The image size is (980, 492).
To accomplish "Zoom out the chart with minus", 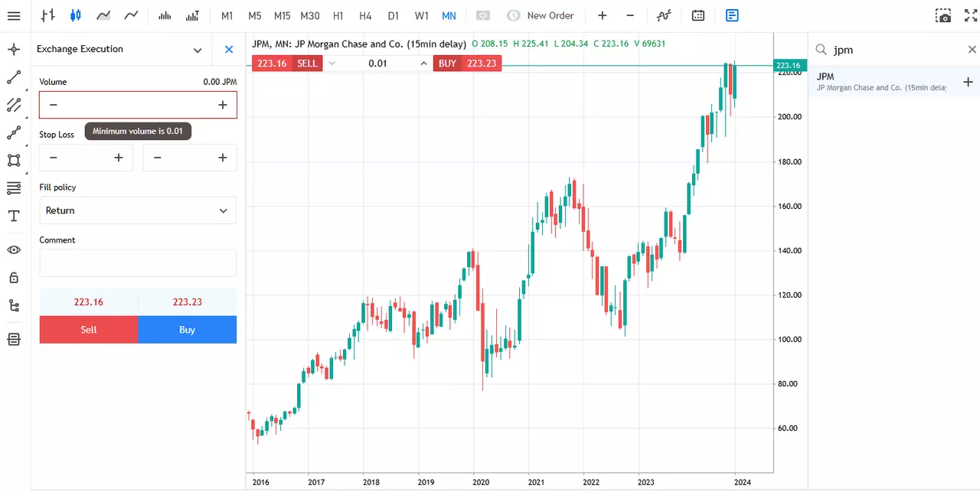I will pyautogui.click(x=630, y=15).
